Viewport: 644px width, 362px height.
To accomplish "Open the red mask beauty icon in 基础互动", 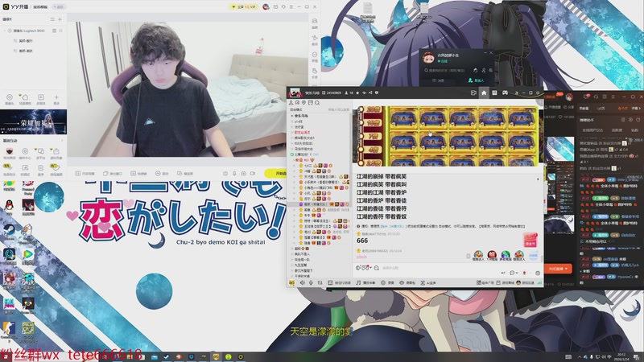I will [10, 152].
